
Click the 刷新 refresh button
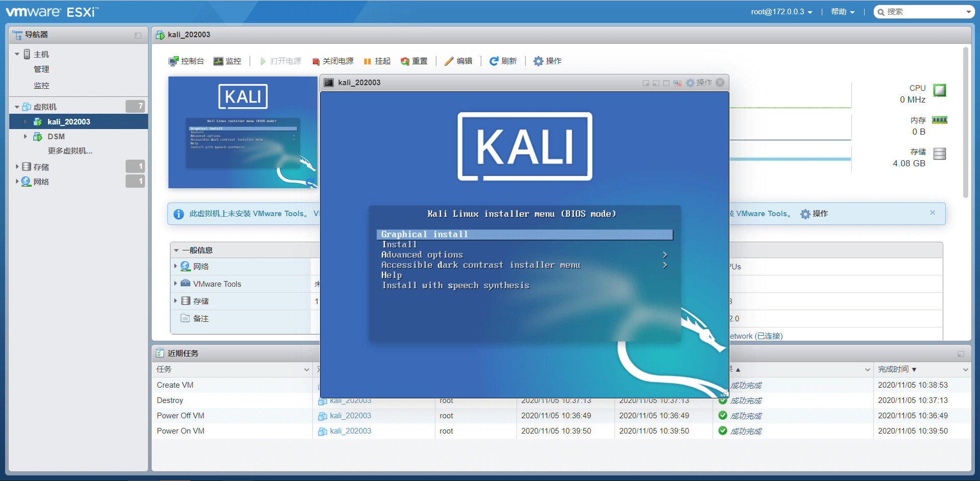pos(503,61)
